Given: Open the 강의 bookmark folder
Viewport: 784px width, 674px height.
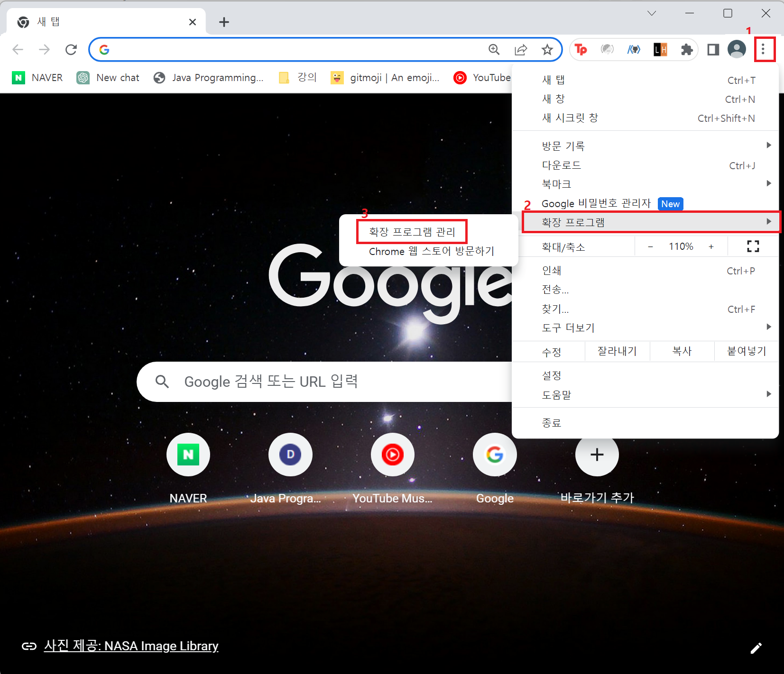Looking at the screenshot, I should [298, 78].
